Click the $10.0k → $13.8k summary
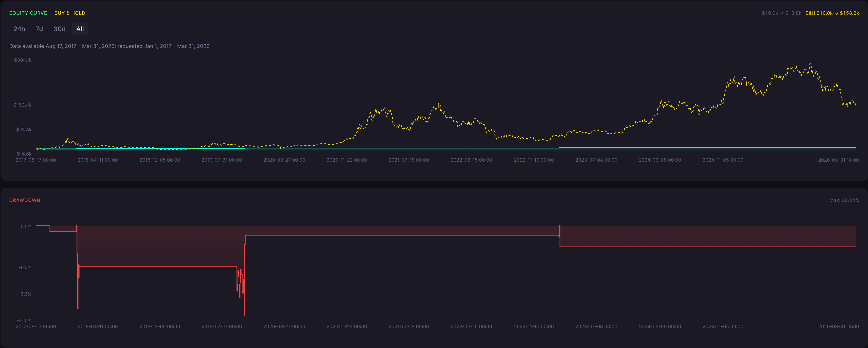Viewport: 868px width, 348px height. click(781, 13)
